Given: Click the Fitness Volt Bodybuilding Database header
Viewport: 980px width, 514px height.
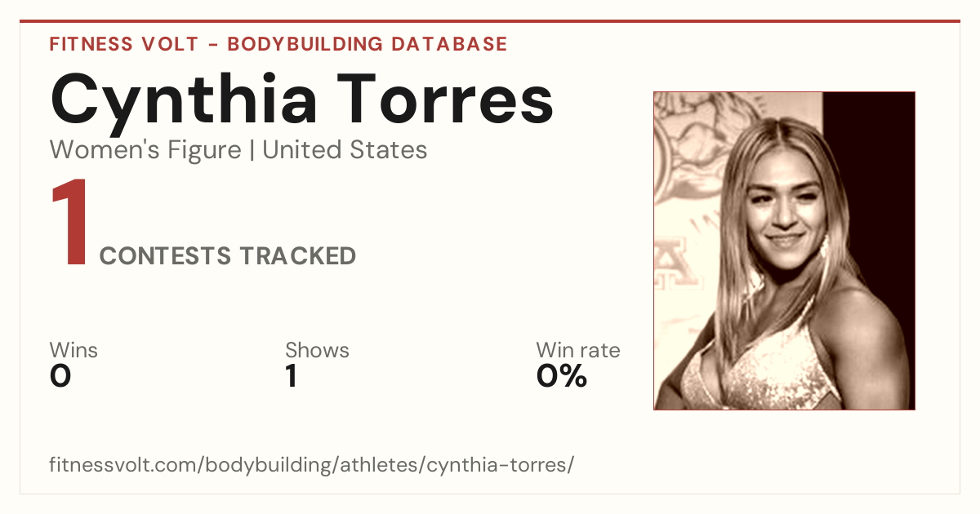Looking at the screenshot, I should (278, 44).
